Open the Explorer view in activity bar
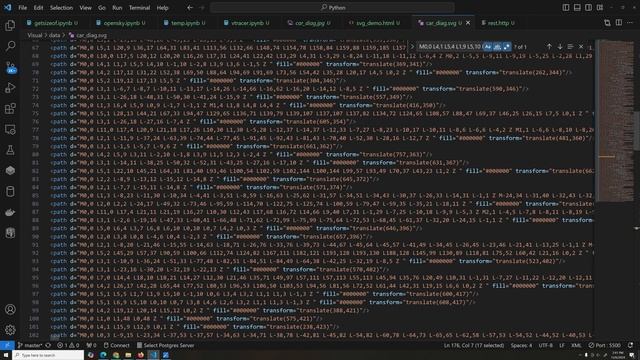Screen dimensions: 640x360 10,26
